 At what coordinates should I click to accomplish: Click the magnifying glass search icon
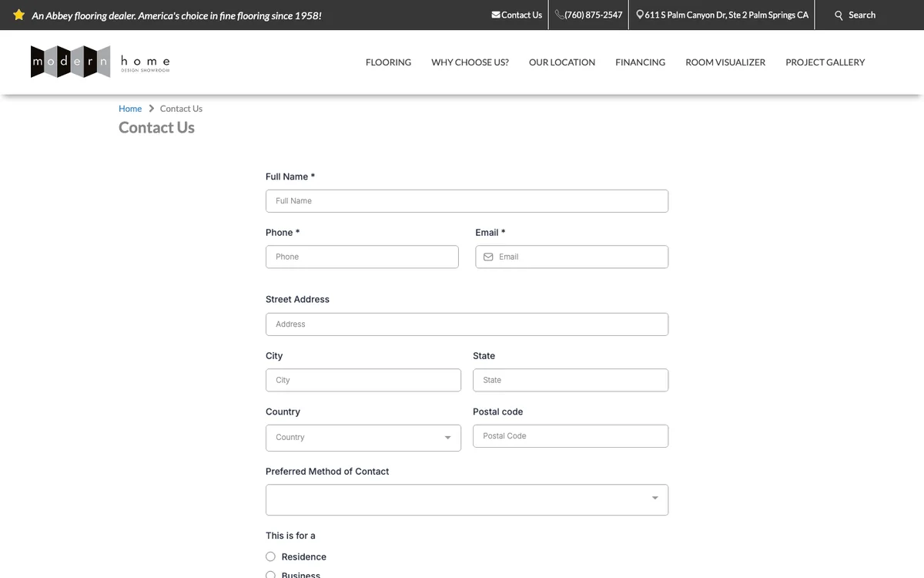point(839,15)
